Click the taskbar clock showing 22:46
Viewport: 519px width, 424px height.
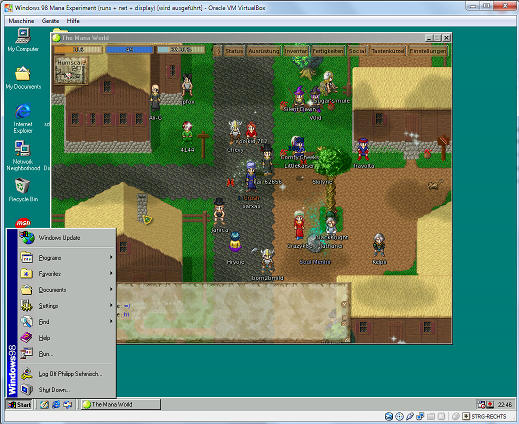[x=504, y=405]
